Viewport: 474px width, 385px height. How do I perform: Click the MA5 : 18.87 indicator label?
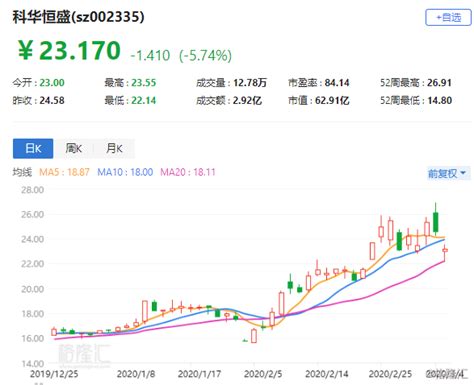(64, 172)
